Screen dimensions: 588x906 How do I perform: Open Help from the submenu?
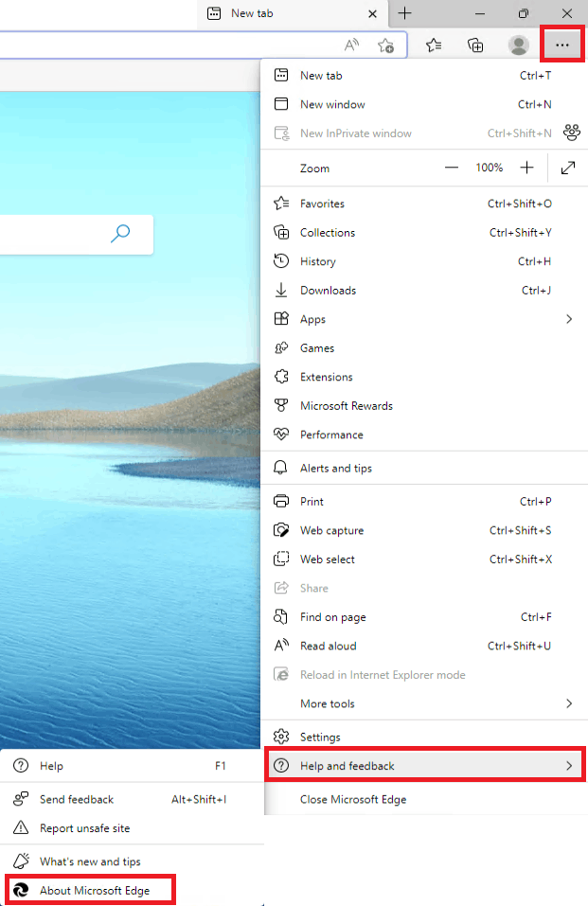click(x=132, y=766)
